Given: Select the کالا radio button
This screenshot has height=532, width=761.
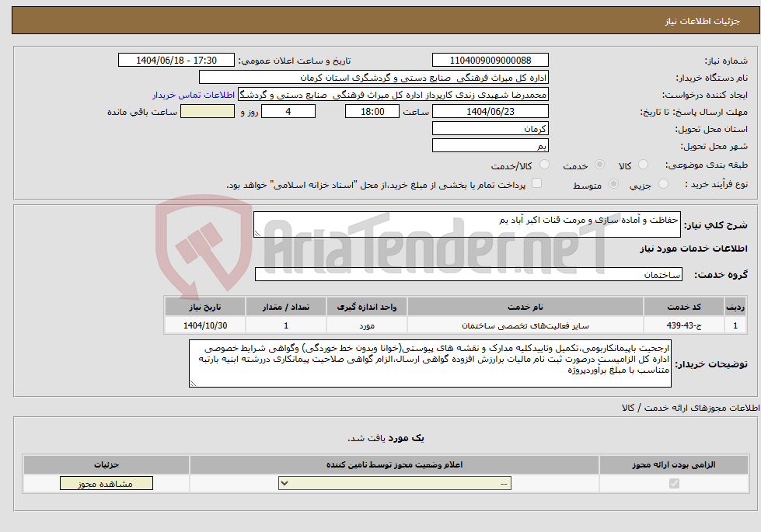Looking at the screenshot, I should pyautogui.click(x=644, y=163).
